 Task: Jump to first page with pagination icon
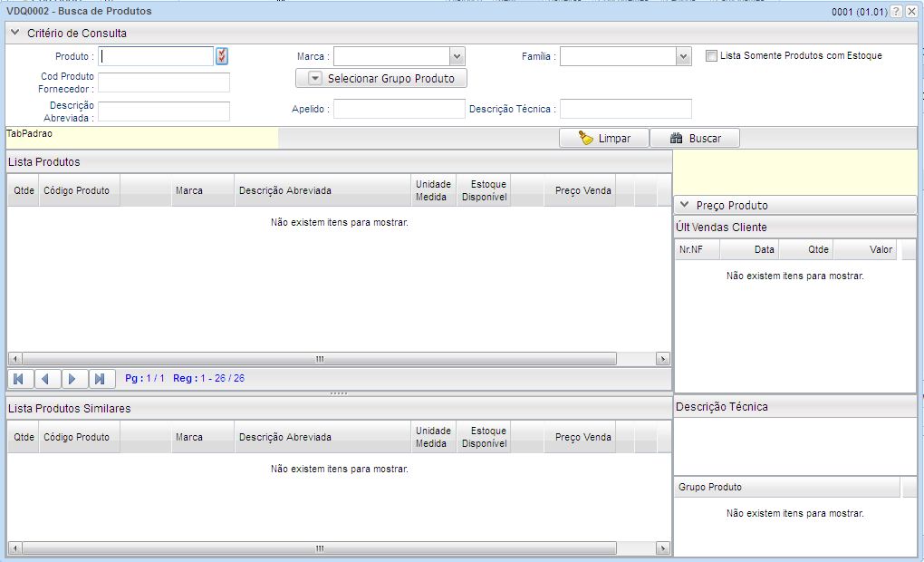[x=18, y=379]
